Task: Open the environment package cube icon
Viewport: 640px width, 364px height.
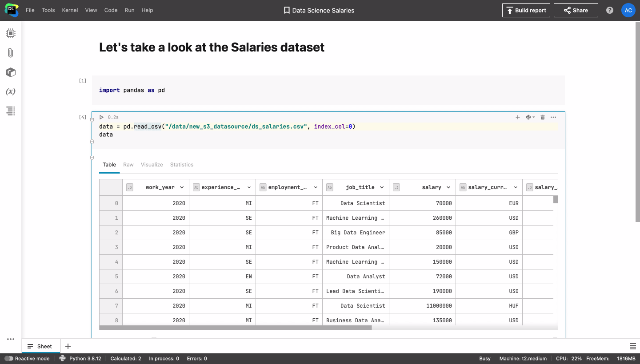Action: click(x=11, y=72)
